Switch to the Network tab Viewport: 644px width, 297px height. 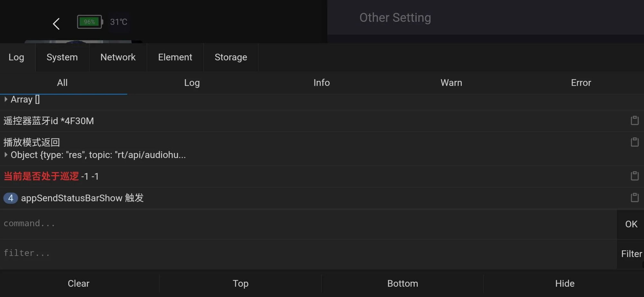[x=118, y=57]
